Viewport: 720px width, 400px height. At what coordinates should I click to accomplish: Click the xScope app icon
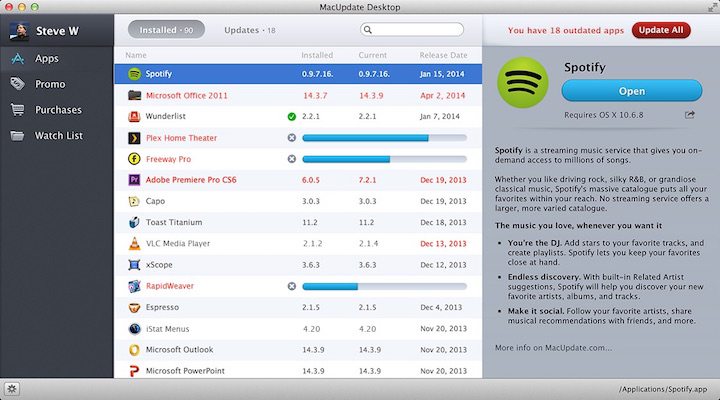pyautogui.click(x=134, y=265)
